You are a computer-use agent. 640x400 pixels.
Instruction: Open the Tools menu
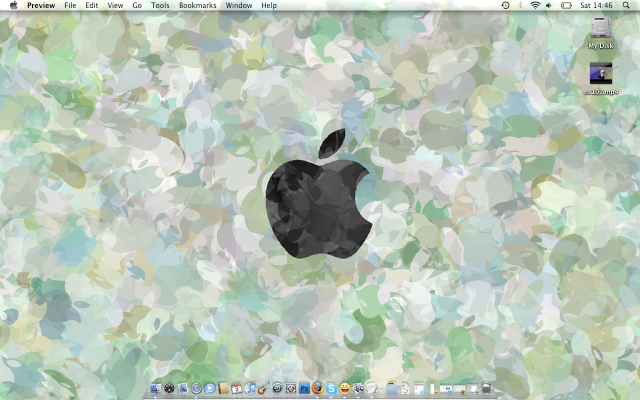point(160,5)
